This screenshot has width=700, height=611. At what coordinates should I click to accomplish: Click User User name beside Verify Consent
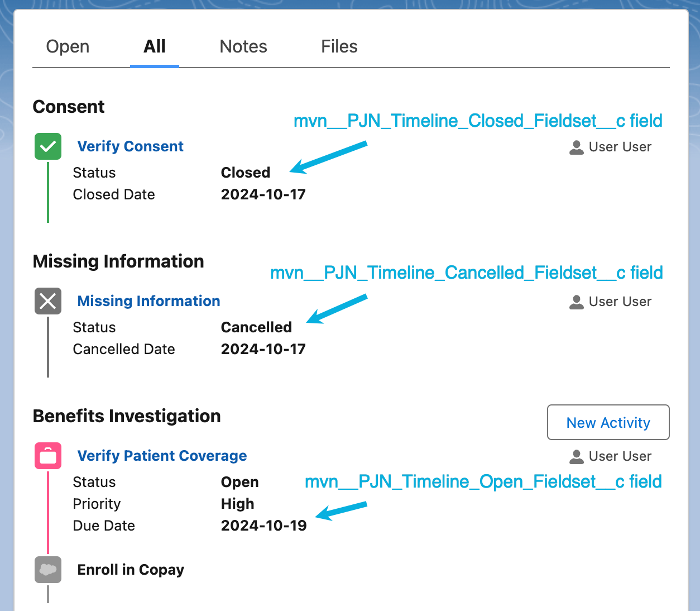tap(620, 147)
